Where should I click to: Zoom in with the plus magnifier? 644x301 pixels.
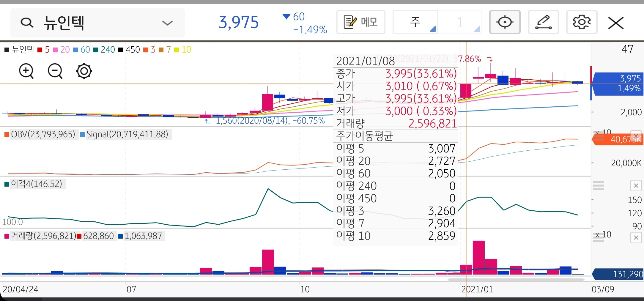point(26,71)
